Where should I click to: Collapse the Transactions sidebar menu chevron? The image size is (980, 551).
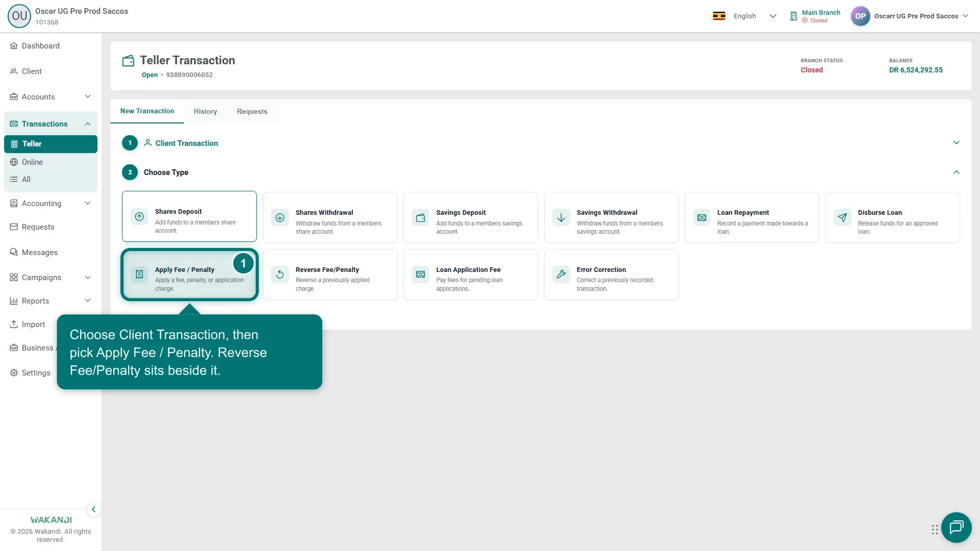point(88,124)
